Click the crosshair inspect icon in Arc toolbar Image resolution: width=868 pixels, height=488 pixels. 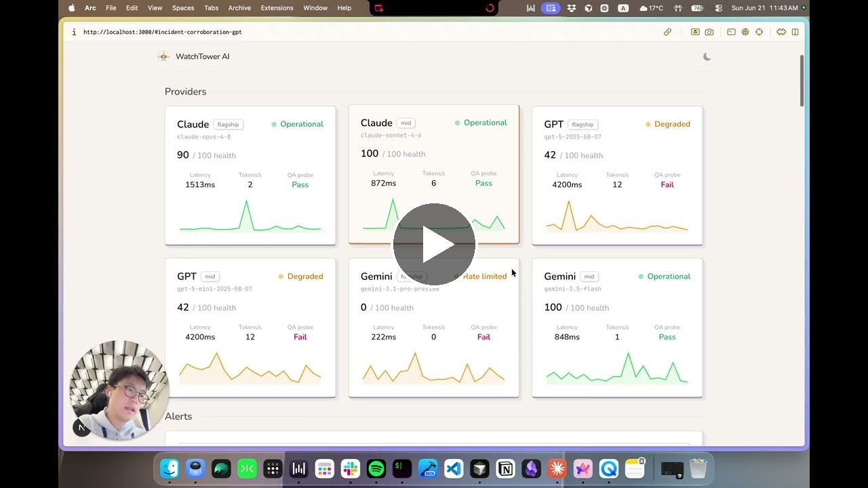point(759,32)
